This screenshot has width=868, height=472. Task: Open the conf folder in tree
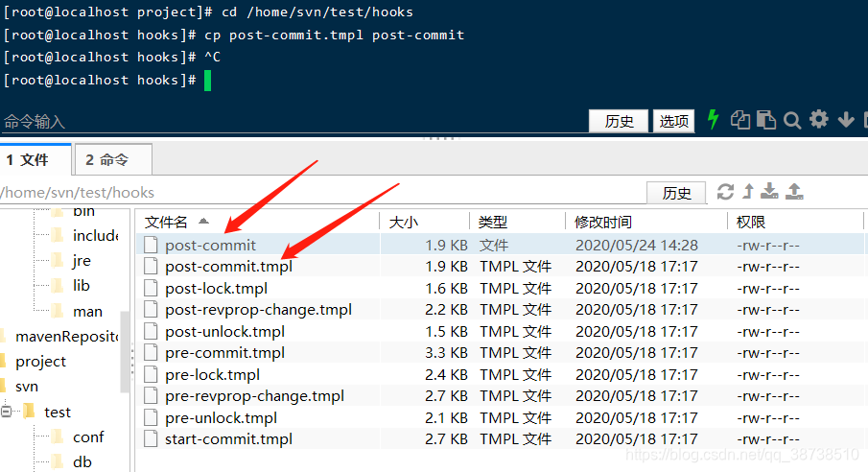click(x=88, y=437)
